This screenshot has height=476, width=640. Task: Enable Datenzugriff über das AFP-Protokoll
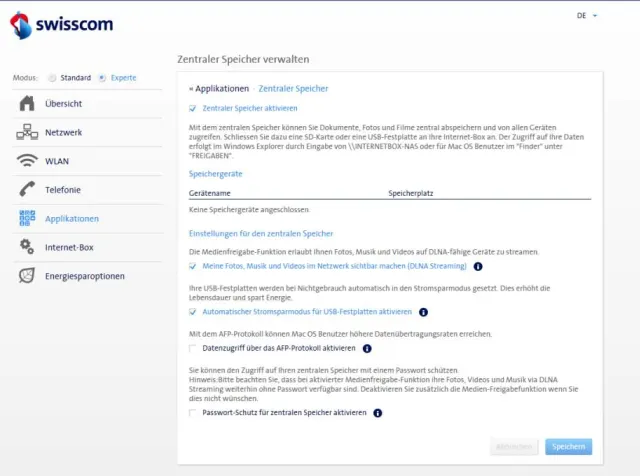click(193, 349)
